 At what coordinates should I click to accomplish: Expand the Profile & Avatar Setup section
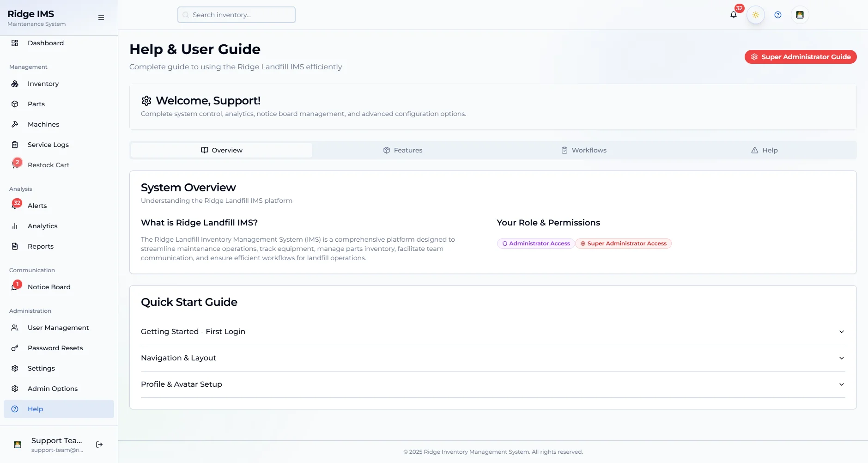492,384
